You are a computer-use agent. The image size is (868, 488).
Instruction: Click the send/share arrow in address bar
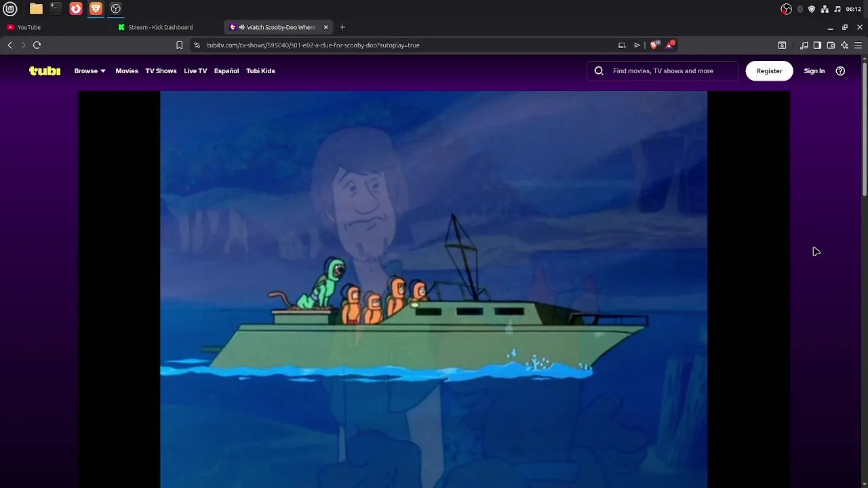(x=637, y=45)
